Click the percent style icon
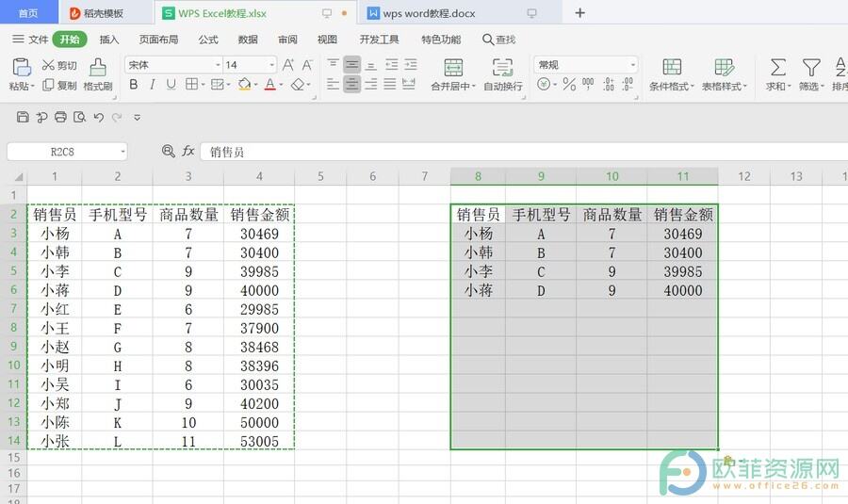This screenshot has height=504, width=848. [569, 84]
